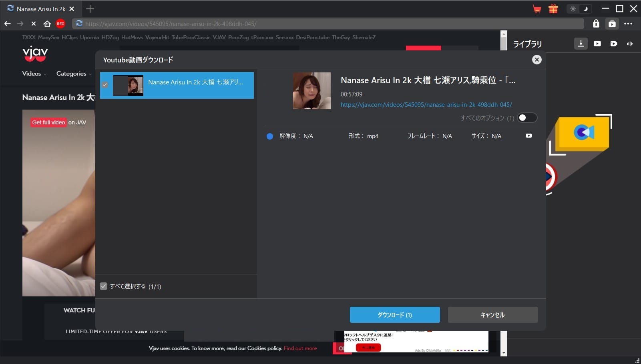The width and height of the screenshot is (641, 364).
Task: Open the vjav.com video URL link in dialog
Action: 426,105
